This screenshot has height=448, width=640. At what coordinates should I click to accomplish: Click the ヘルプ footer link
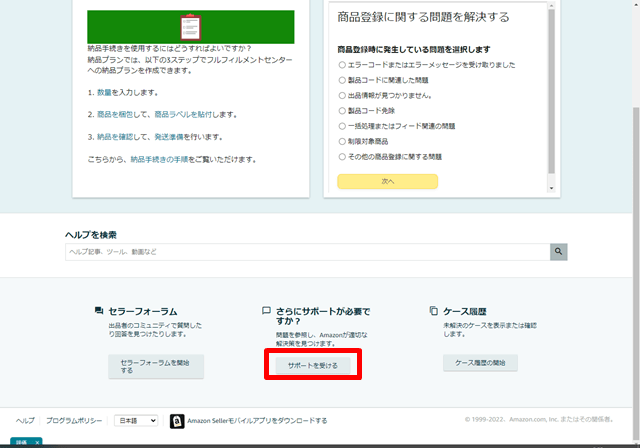pyautogui.click(x=25, y=421)
